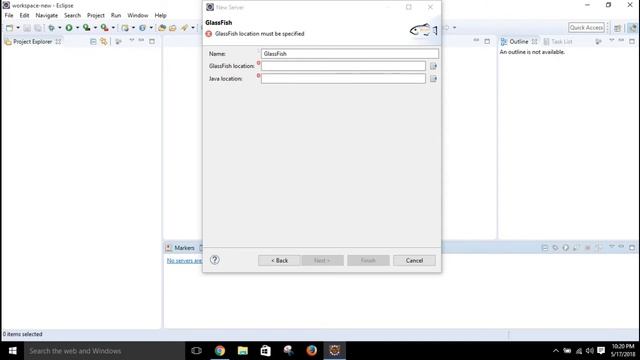
Task: Click the Cancel button in New Server dialog
Action: click(414, 260)
